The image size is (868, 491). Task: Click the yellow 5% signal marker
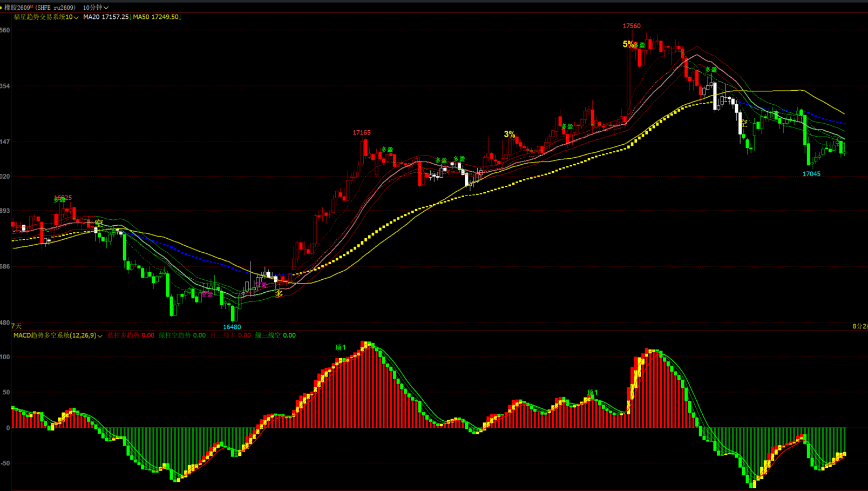coord(628,44)
